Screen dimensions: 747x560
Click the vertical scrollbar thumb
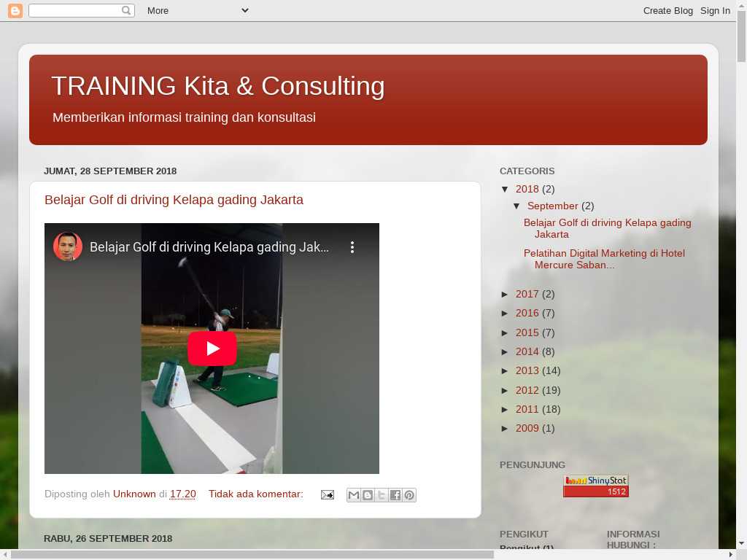pos(741,36)
